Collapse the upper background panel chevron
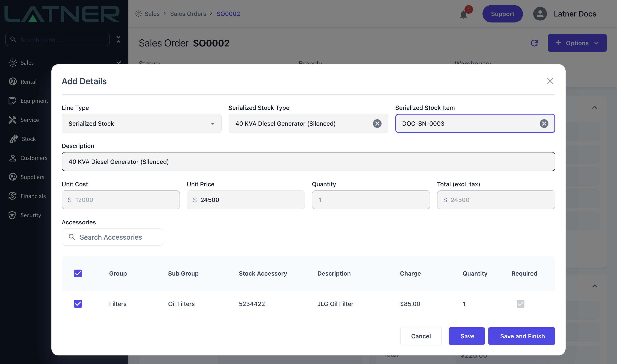617x364 pixels. [595, 107]
